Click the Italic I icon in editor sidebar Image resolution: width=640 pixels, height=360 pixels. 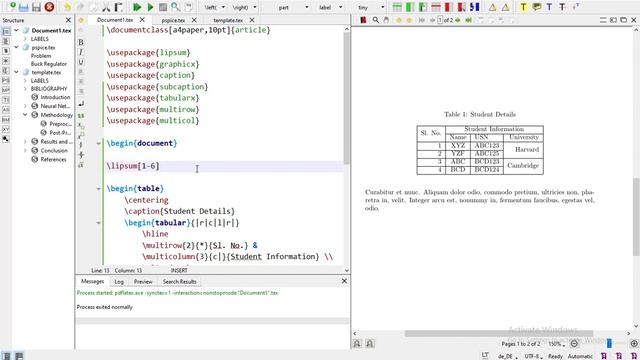[81, 52]
